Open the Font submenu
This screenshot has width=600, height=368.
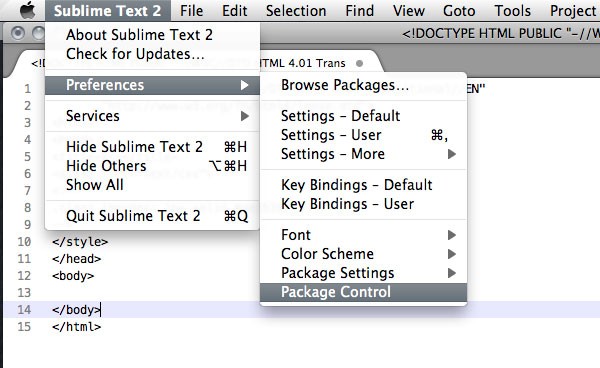363,235
